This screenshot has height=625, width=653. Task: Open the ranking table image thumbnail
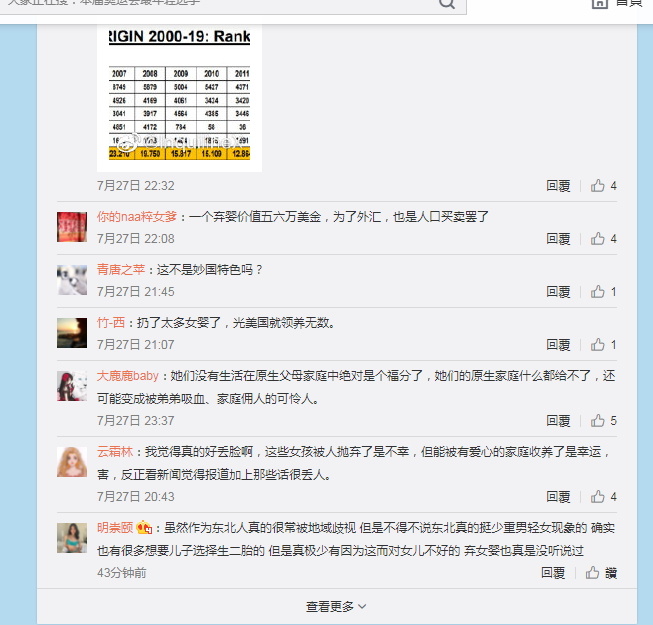tap(179, 98)
